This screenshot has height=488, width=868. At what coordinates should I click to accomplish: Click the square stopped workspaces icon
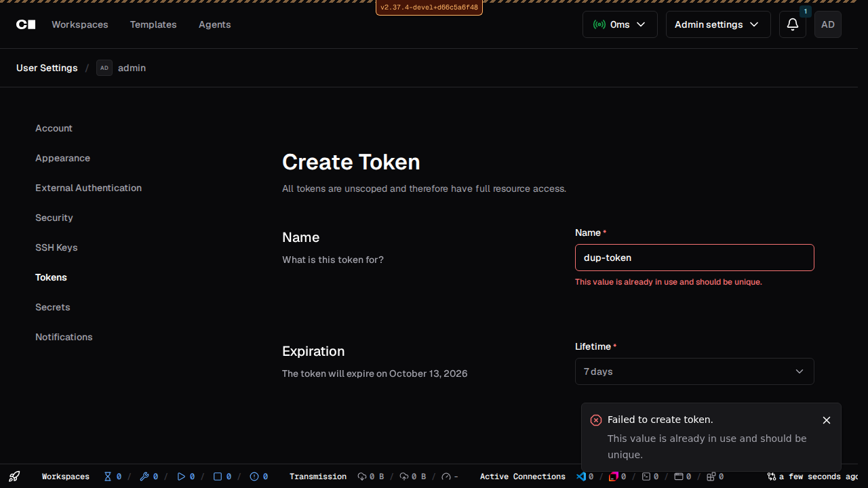[218, 476]
